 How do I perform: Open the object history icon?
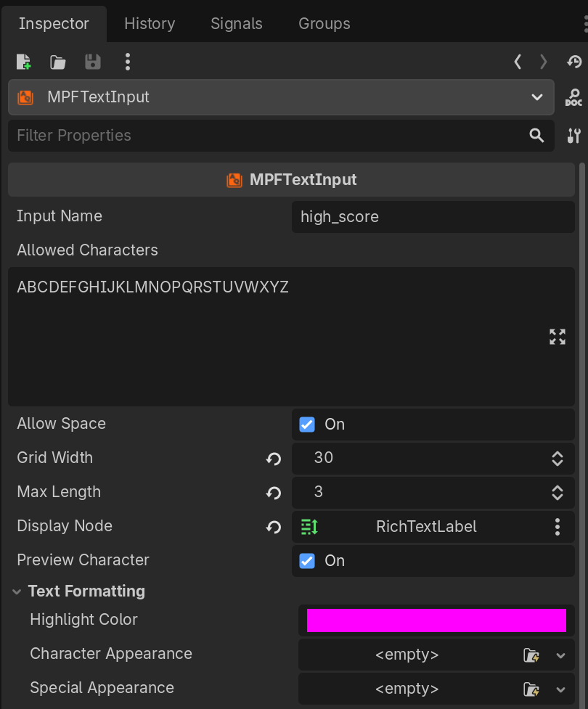click(x=574, y=62)
